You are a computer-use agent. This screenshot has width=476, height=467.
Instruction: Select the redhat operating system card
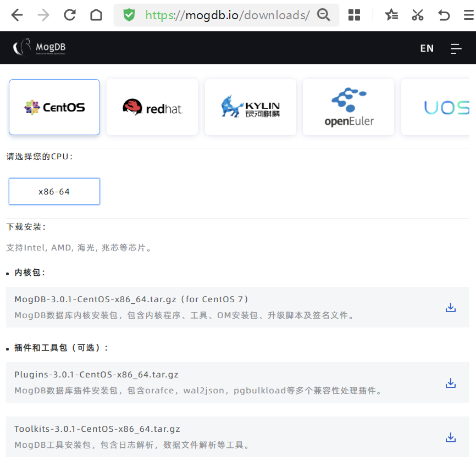point(152,107)
